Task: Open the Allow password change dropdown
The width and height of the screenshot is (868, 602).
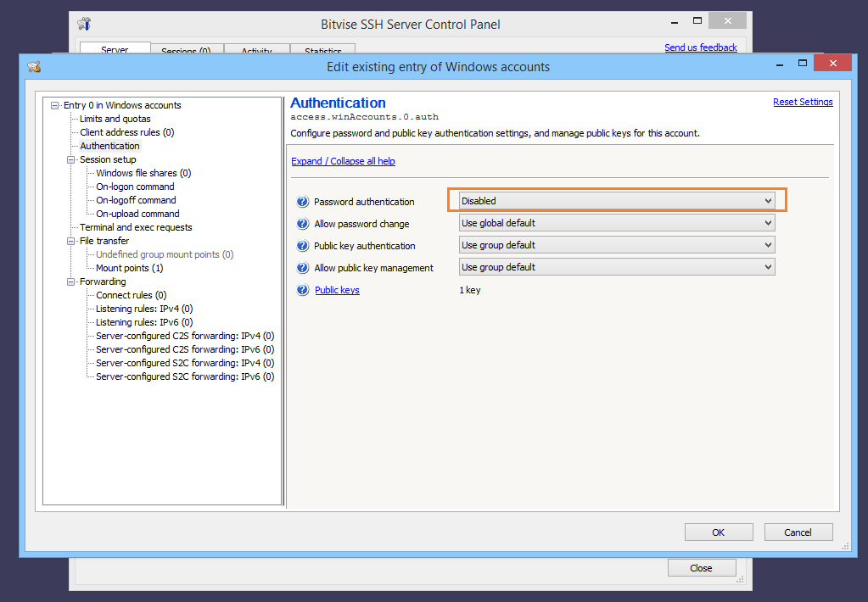Action: coord(617,223)
